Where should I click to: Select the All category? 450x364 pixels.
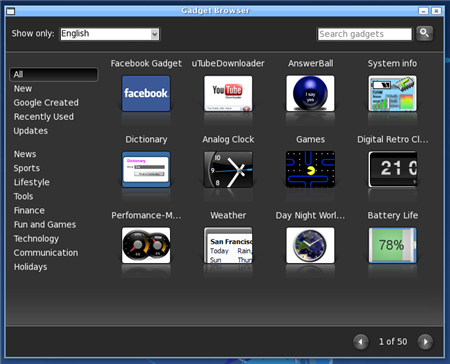tap(54, 74)
